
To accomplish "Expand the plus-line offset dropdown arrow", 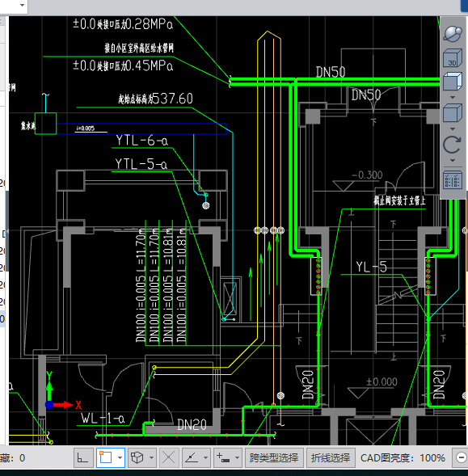I will pyautogui.click(x=237, y=457).
